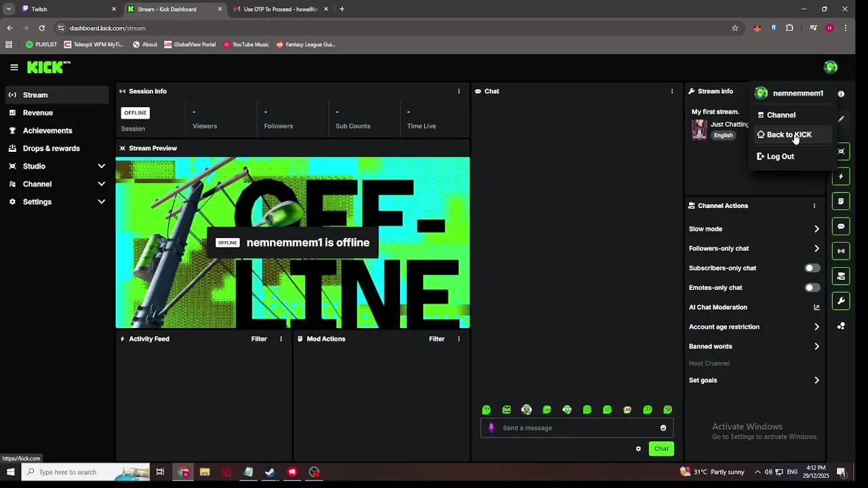Screen dimensions: 868x488
Task: Expand the Studio sidebar section
Action: (x=101, y=166)
